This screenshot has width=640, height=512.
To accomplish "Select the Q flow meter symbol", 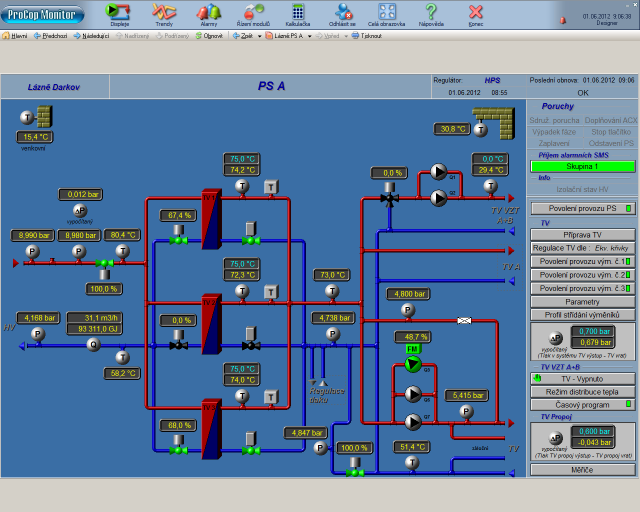I will (x=93, y=345).
